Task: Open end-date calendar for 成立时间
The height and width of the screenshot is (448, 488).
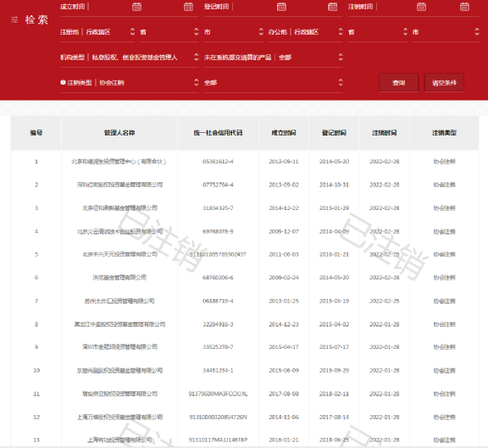Action: 188,7
